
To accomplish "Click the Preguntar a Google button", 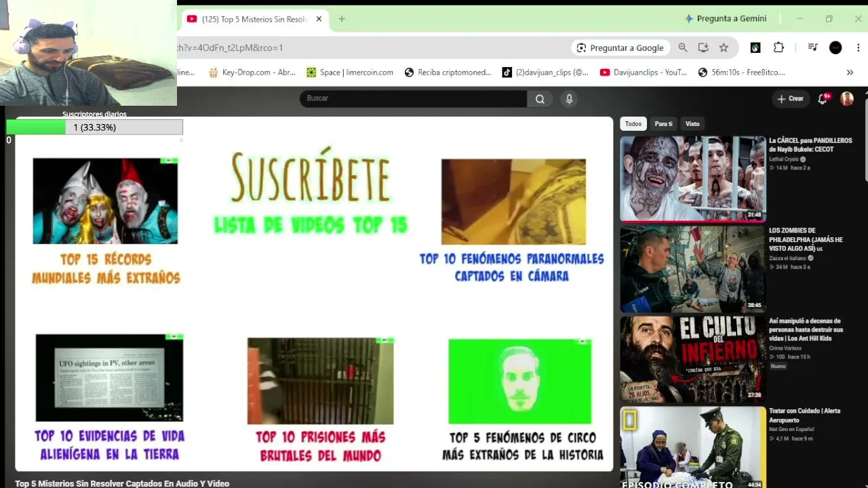I will point(620,47).
